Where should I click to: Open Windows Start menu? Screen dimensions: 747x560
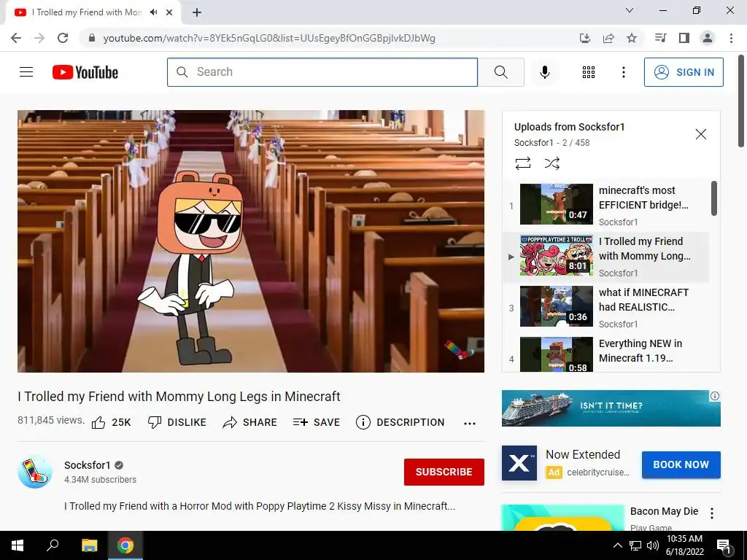click(x=18, y=545)
